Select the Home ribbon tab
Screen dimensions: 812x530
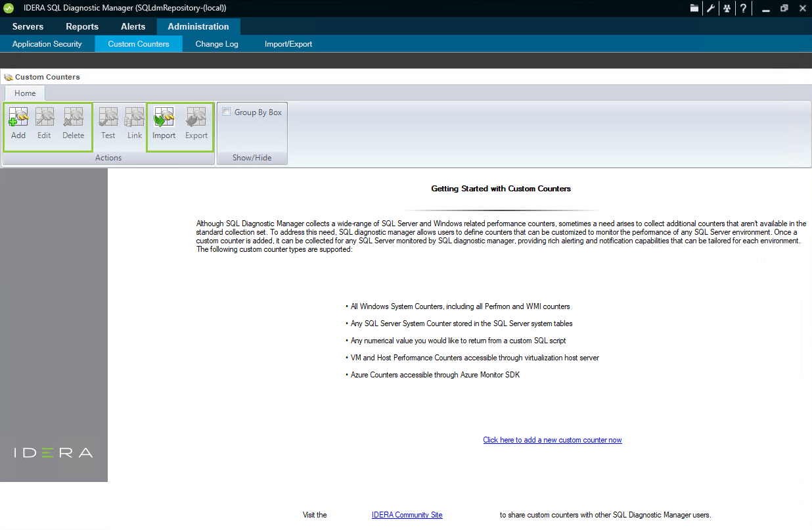pos(25,93)
